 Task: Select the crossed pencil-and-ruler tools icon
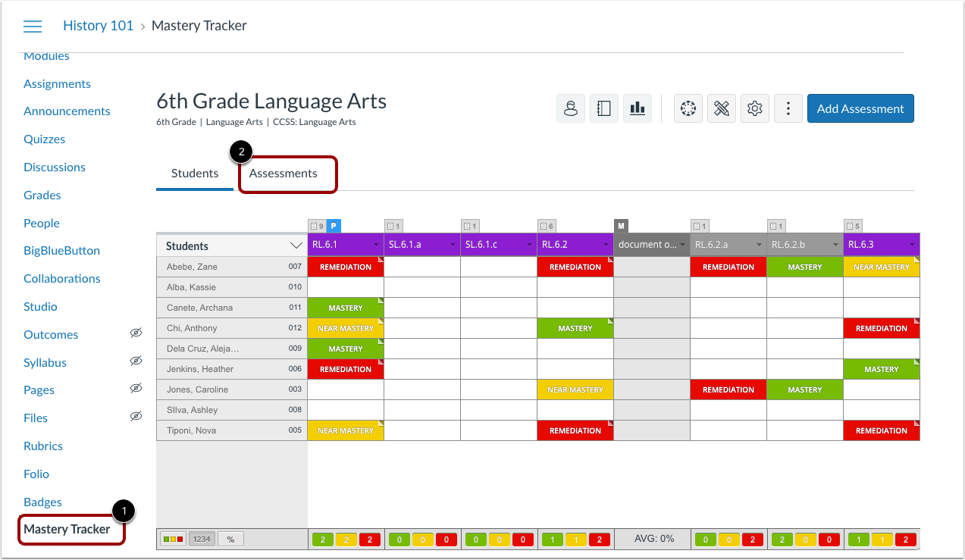[722, 108]
